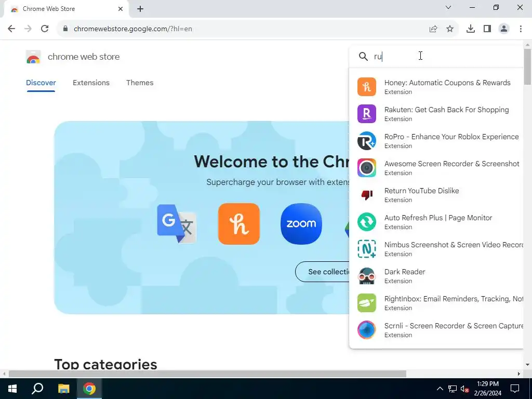The image size is (532, 399).
Task: Click the Zoom icon in banner
Action: click(x=301, y=224)
